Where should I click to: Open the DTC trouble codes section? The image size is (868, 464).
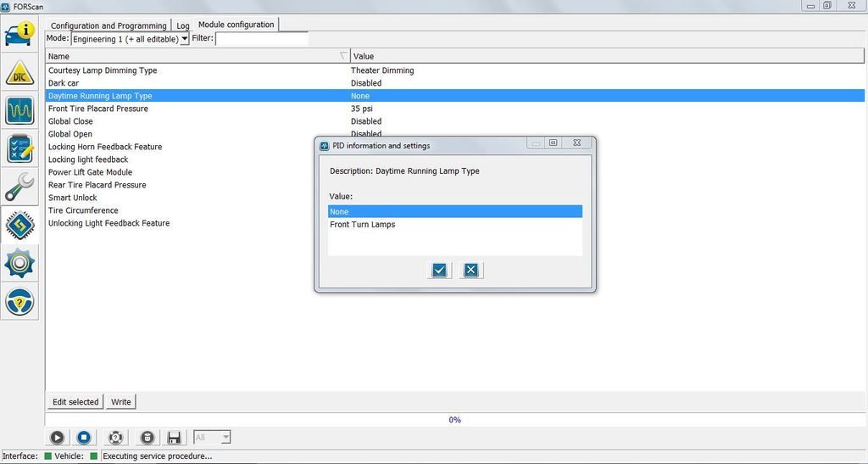[x=19, y=74]
